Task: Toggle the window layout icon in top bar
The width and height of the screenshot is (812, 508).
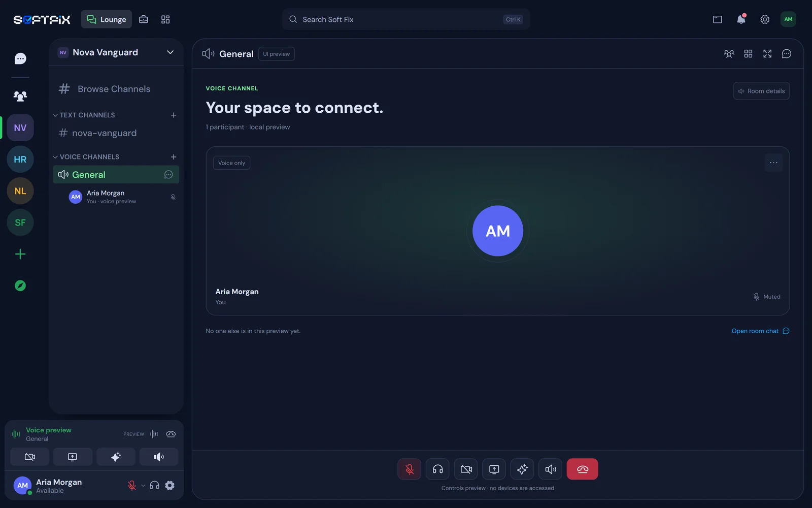Action: pos(718,19)
